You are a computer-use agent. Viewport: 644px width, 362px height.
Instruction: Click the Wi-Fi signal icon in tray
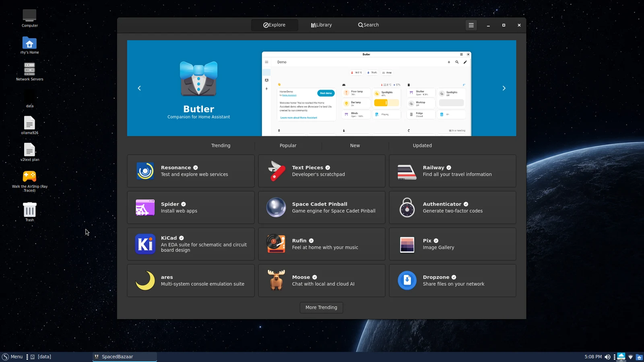pyautogui.click(x=631, y=357)
